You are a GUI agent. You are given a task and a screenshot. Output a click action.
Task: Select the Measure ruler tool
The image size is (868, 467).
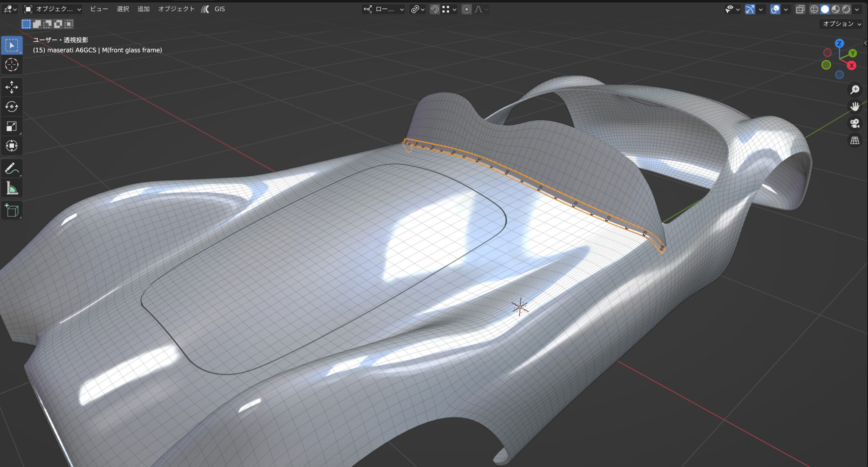tap(12, 188)
